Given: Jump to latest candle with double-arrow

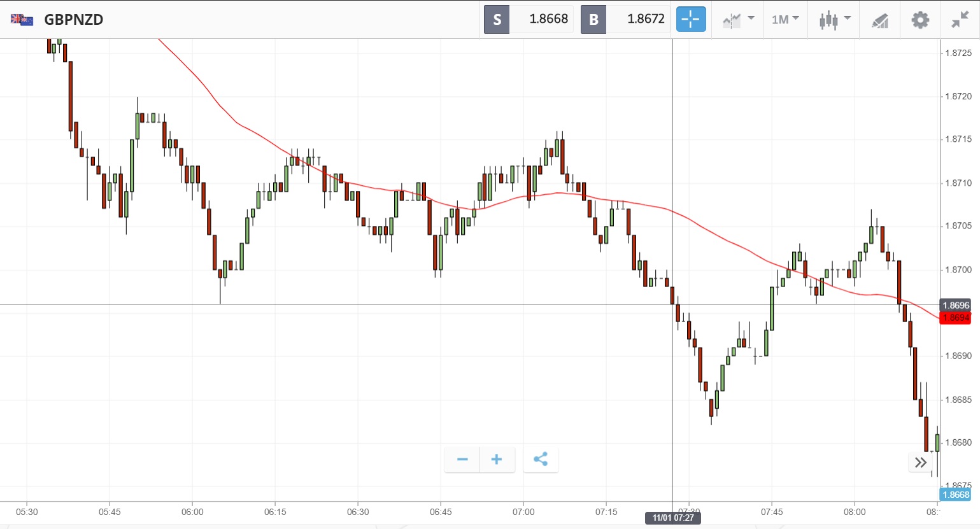Looking at the screenshot, I should 920,462.
